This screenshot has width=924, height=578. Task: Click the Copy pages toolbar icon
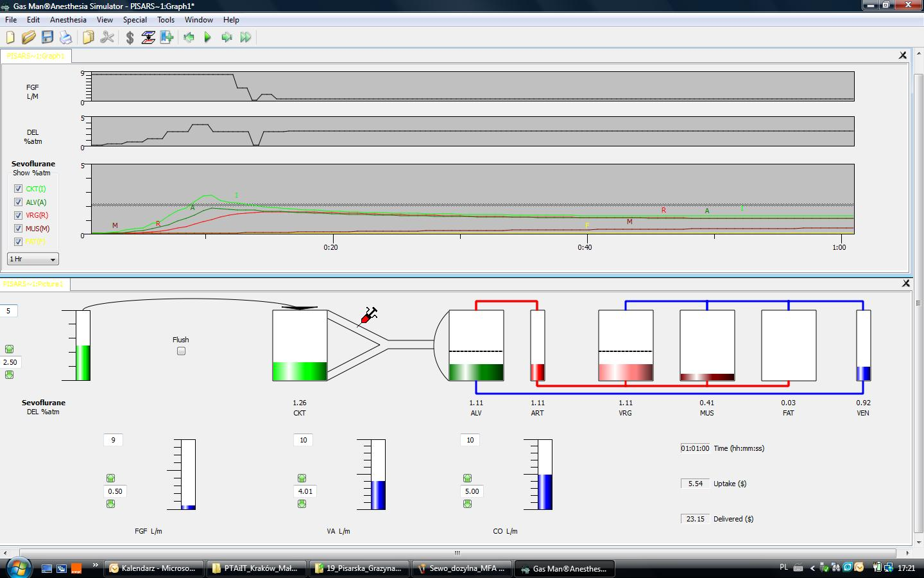[89, 38]
